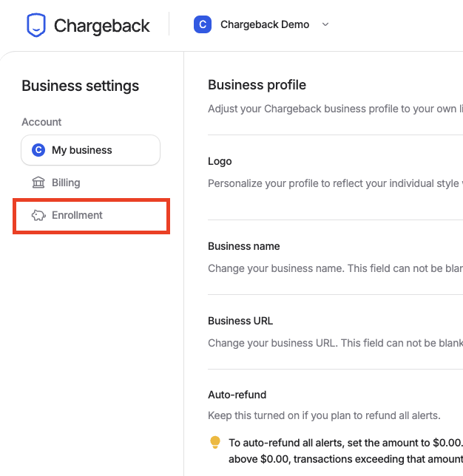The image size is (463, 476).
Task: Click the Logo section label
Action: [220, 161]
